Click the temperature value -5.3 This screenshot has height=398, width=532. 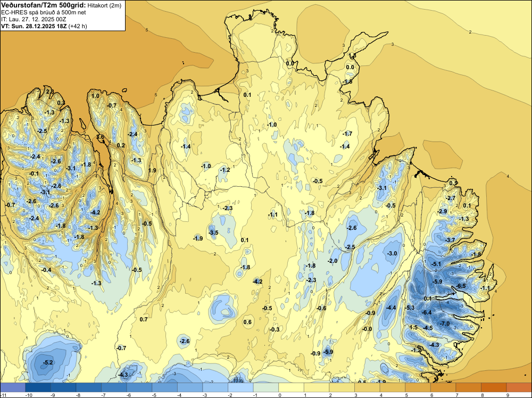pos(410,308)
